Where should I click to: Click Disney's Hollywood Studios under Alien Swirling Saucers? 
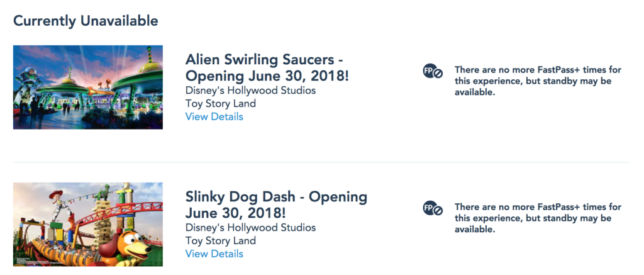coord(250,90)
